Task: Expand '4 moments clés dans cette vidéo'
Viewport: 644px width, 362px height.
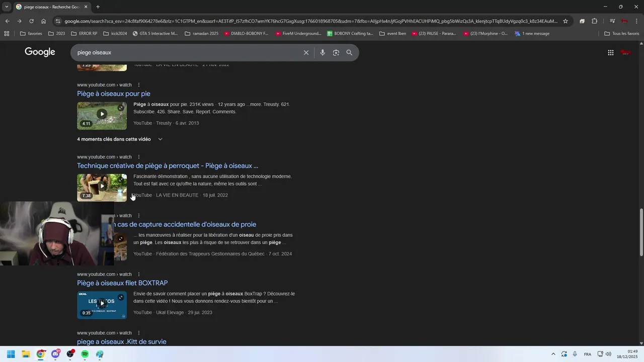Action: click(120, 139)
